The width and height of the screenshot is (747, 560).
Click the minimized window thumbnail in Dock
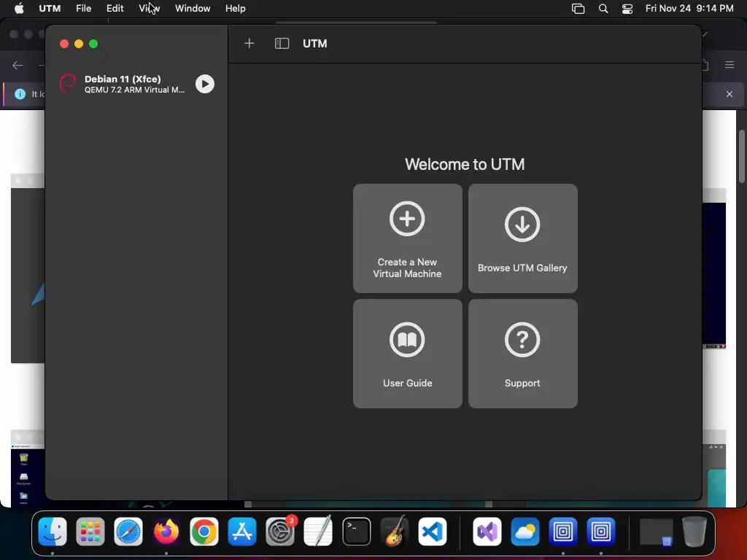pyautogui.click(x=656, y=532)
